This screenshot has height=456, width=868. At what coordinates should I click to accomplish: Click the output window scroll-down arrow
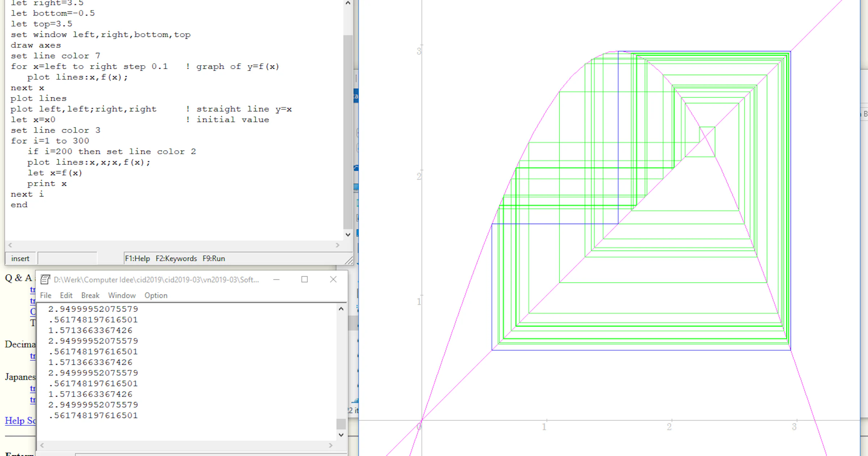[x=341, y=435]
